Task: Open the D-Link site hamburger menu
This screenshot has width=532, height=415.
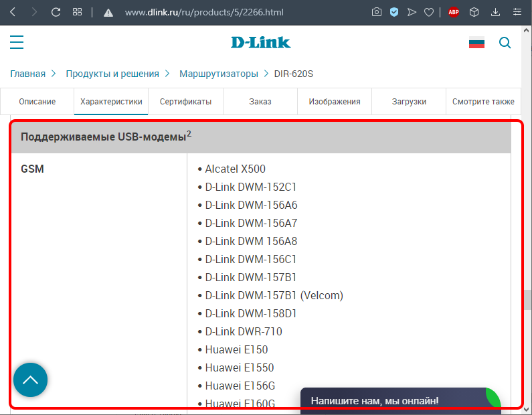Action: (x=17, y=42)
